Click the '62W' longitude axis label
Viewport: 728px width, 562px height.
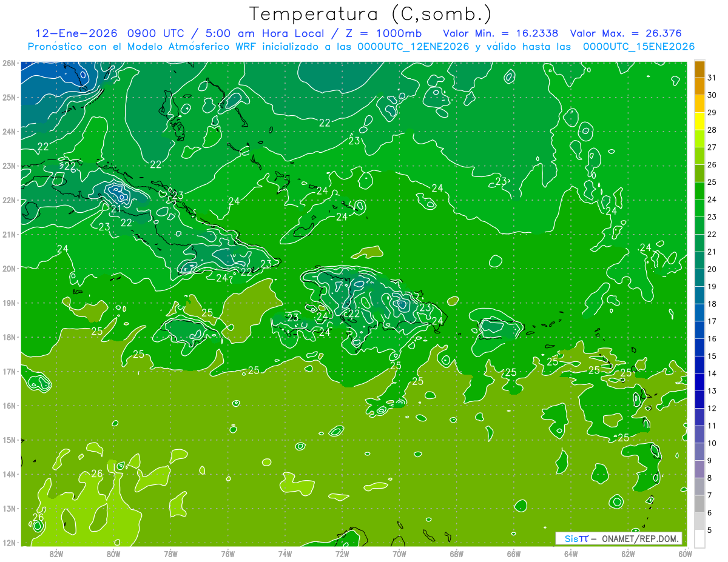coord(629,554)
